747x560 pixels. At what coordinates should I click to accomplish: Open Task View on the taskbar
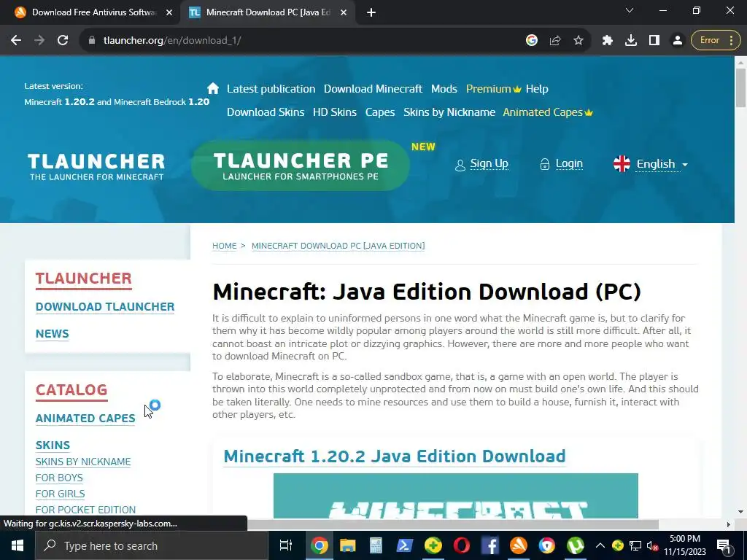285,545
